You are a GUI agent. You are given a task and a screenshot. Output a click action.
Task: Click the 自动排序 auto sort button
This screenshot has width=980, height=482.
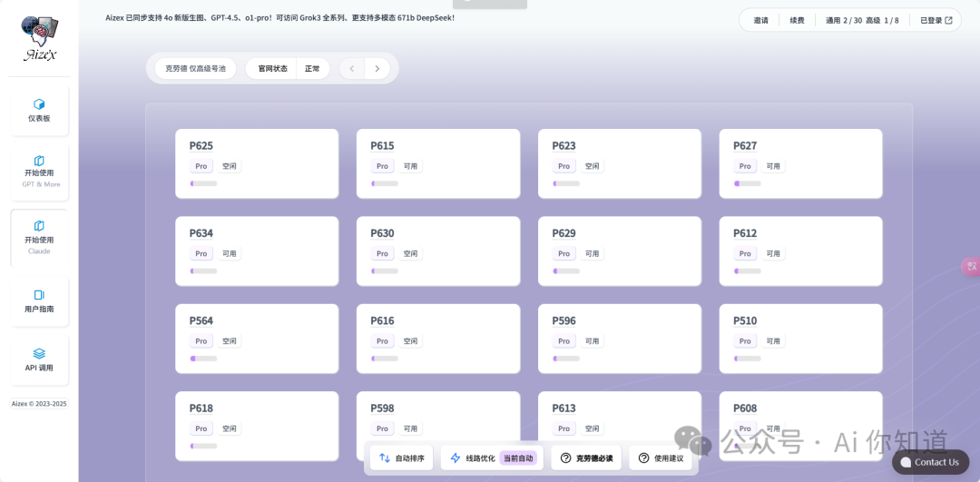(x=401, y=458)
